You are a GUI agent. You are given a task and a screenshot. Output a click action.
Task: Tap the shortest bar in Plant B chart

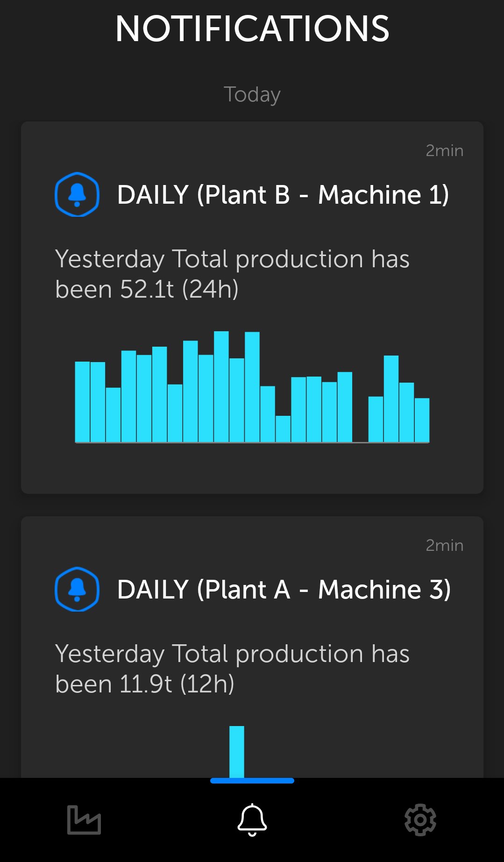click(283, 428)
